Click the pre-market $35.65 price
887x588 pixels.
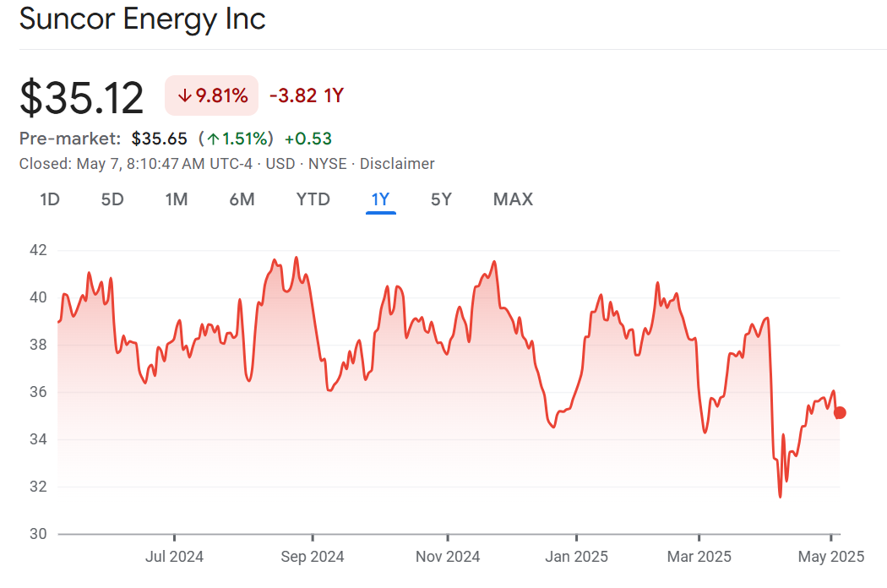159,139
